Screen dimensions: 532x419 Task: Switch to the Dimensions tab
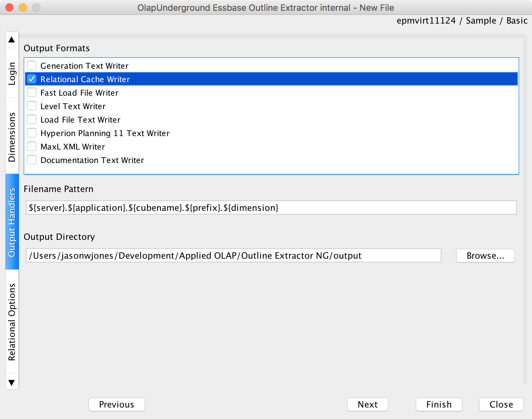coord(12,136)
